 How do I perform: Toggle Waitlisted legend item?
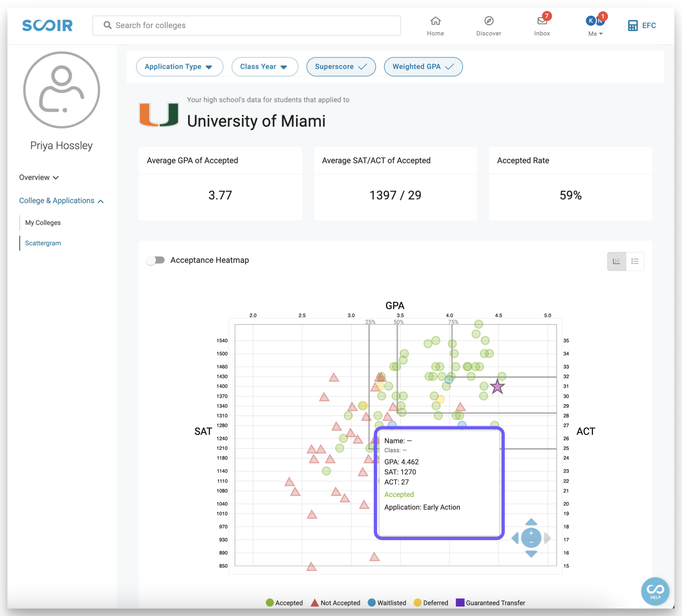(x=387, y=603)
